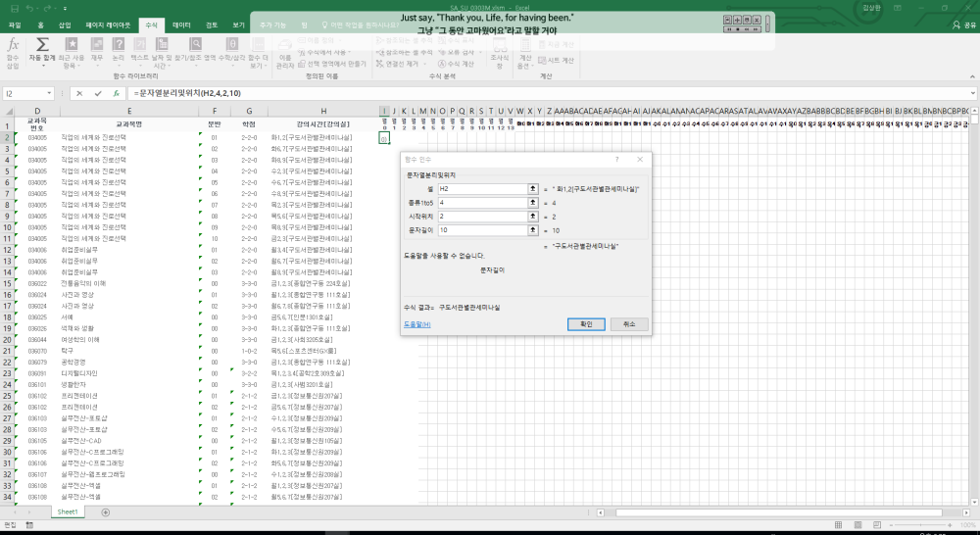This screenshot has height=535, width=980.
Task: Click the zoom slider in status bar
Action: point(921,526)
